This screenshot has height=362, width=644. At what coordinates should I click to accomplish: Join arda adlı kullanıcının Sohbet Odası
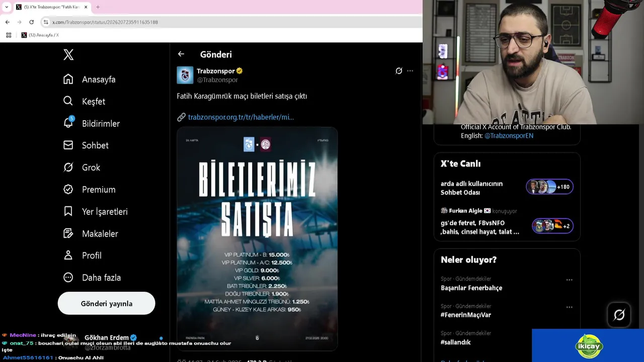(x=471, y=188)
